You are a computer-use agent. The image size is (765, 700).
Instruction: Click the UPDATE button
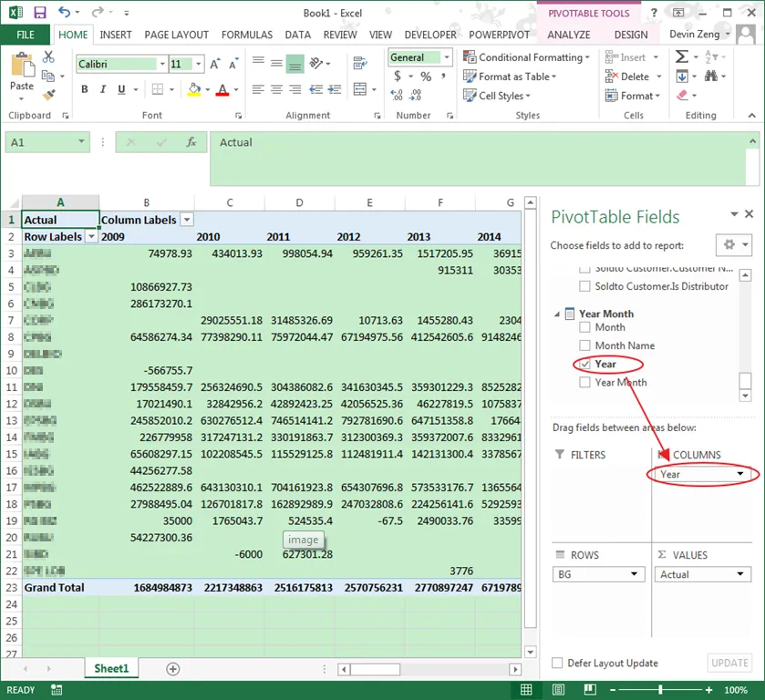click(729, 663)
